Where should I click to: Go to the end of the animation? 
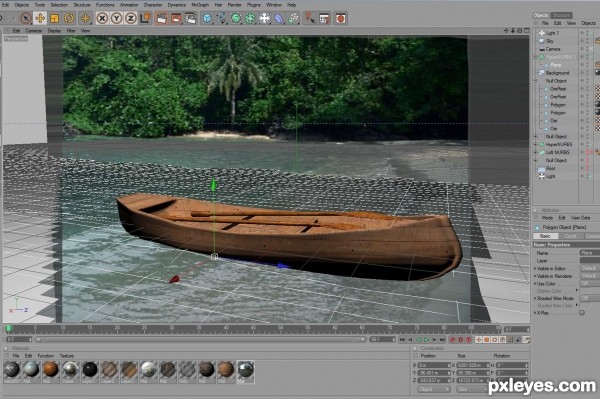tap(443, 339)
